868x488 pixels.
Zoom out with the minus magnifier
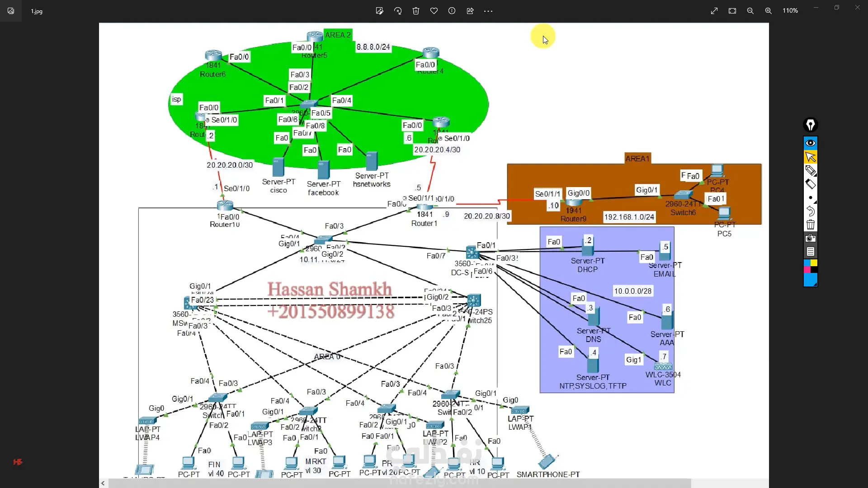click(750, 11)
